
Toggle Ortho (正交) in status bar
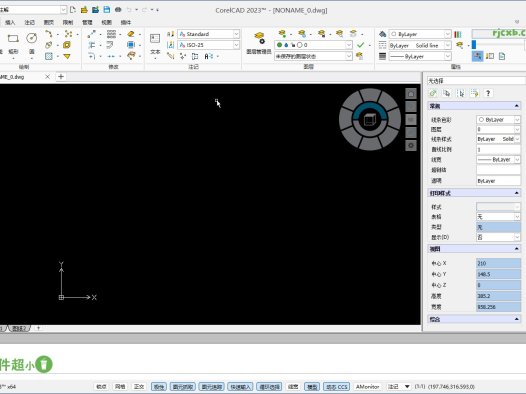click(139, 387)
